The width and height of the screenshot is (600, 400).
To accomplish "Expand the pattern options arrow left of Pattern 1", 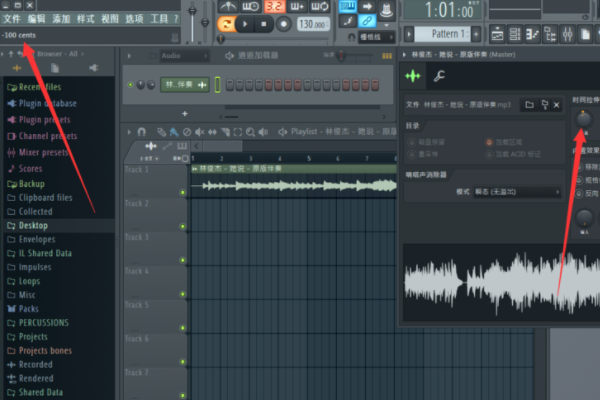I will (409, 34).
